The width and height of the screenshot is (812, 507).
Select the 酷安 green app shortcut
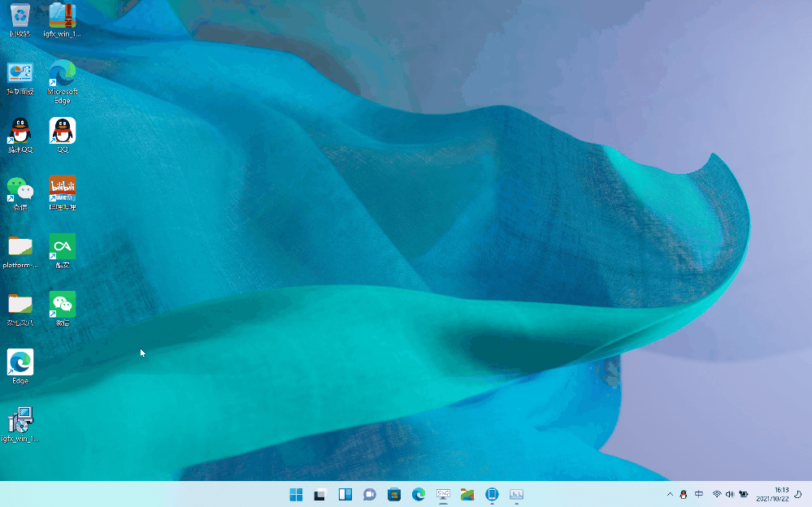click(62, 252)
